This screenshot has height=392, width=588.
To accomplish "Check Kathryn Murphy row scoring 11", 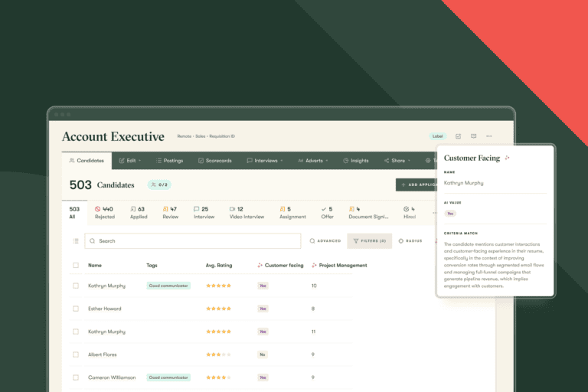I will pyautogui.click(x=76, y=332).
